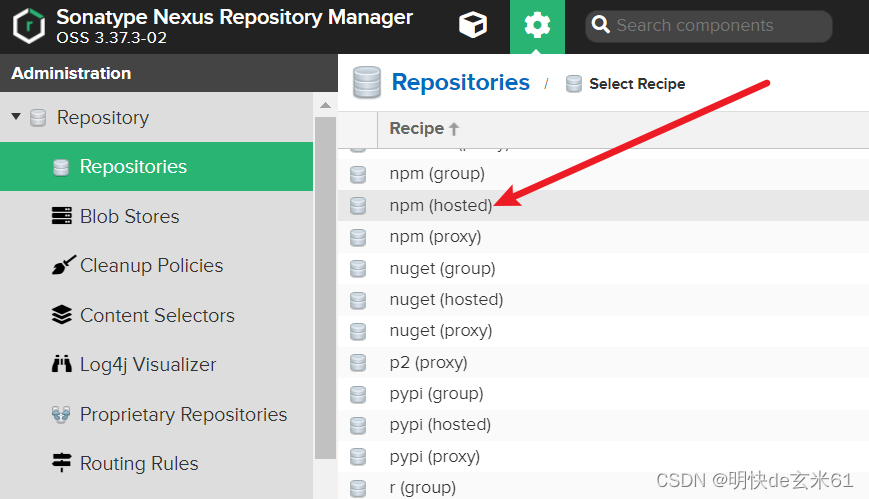Click the Cleanup Policies broom icon
Image resolution: width=869 pixels, height=499 pixels.
pos(63,265)
